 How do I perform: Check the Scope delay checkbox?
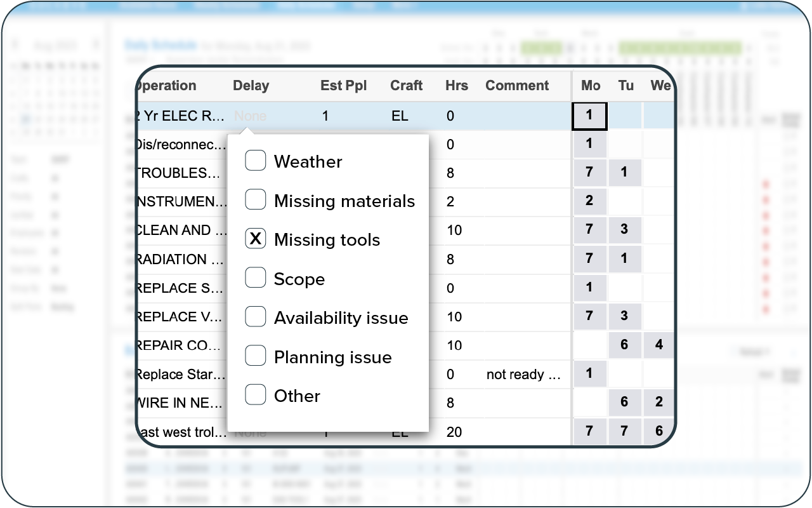point(256,277)
